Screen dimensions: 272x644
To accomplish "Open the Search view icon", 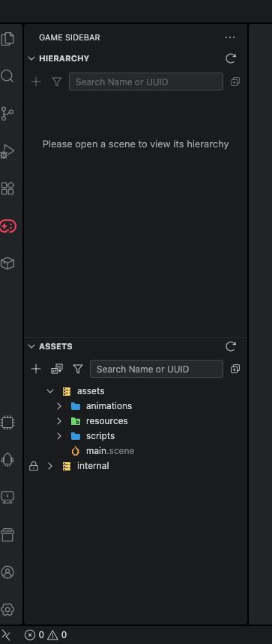I will [7, 76].
